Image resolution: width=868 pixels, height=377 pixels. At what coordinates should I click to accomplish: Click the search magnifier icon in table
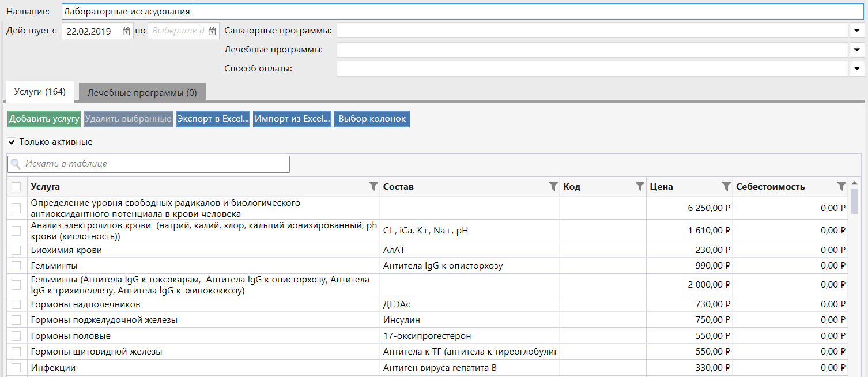click(16, 164)
